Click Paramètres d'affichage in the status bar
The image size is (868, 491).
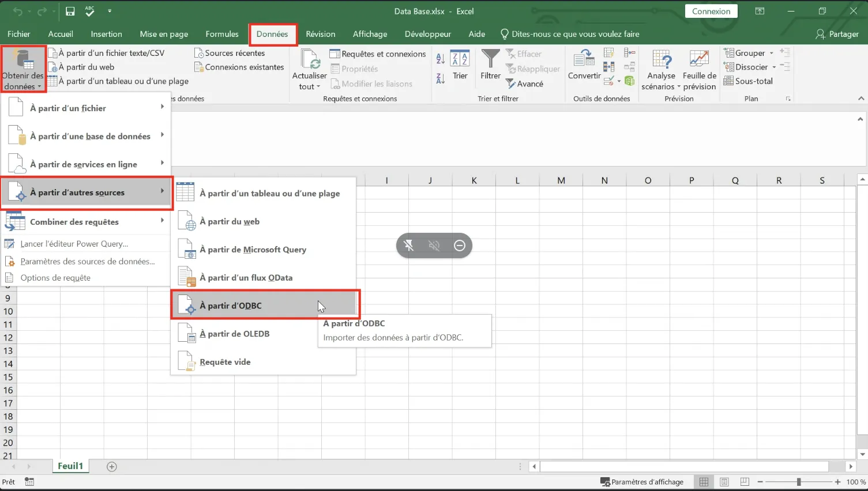[x=642, y=482]
